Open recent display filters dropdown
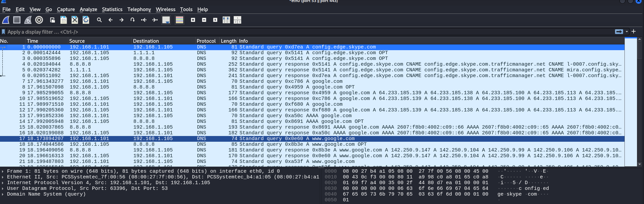This screenshot has height=204, width=644. (627, 32)
